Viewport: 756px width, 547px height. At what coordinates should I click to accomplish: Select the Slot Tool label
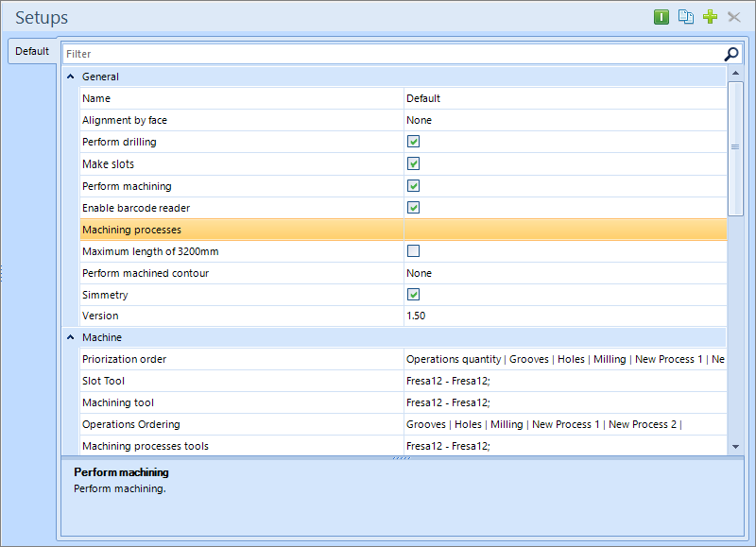coord(103,381)
